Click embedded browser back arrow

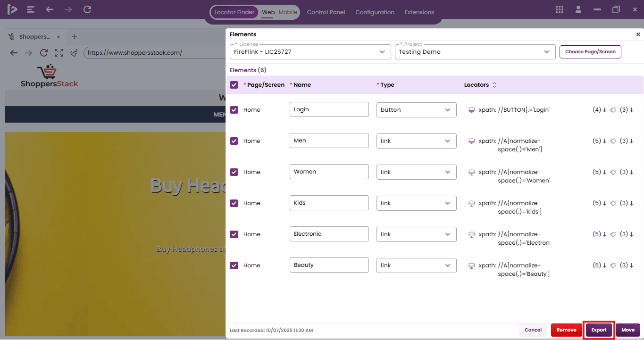click(14, 53)
